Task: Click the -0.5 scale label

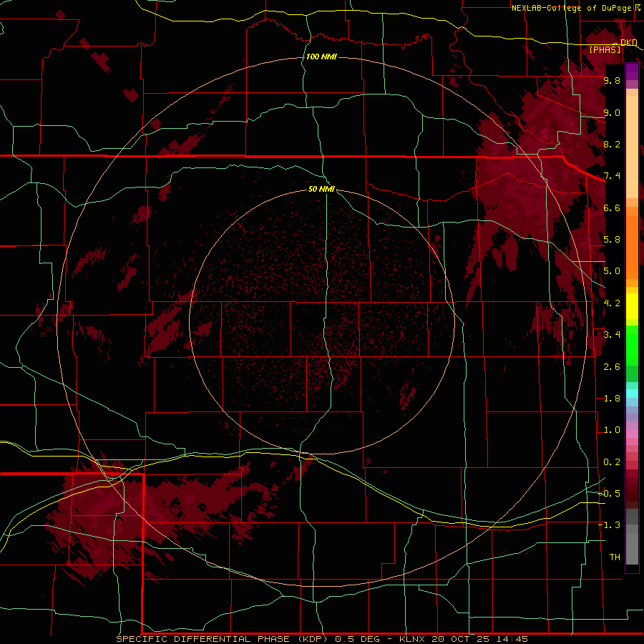Action: click(x=610, y=493)
